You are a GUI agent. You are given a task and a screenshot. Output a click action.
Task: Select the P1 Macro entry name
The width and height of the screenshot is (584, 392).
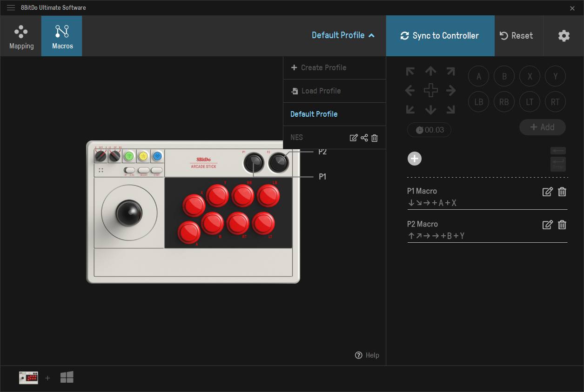coord(422,191)
